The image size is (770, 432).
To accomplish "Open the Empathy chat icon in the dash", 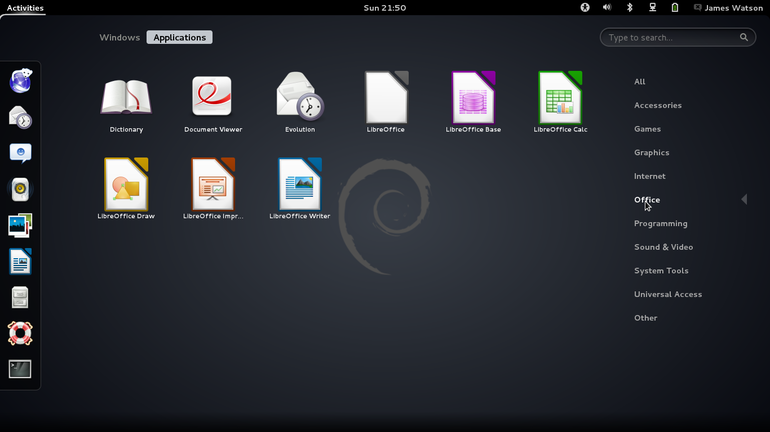I will (20, 153).
